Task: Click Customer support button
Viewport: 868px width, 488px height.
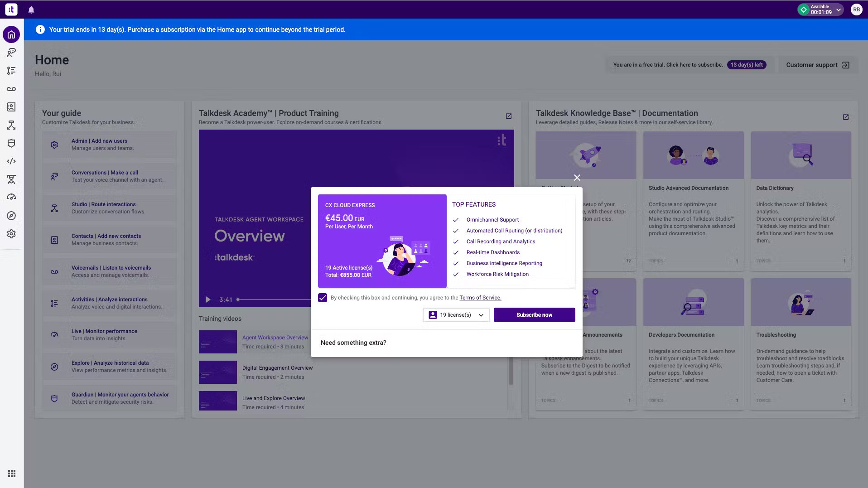Action: [817, 65]
